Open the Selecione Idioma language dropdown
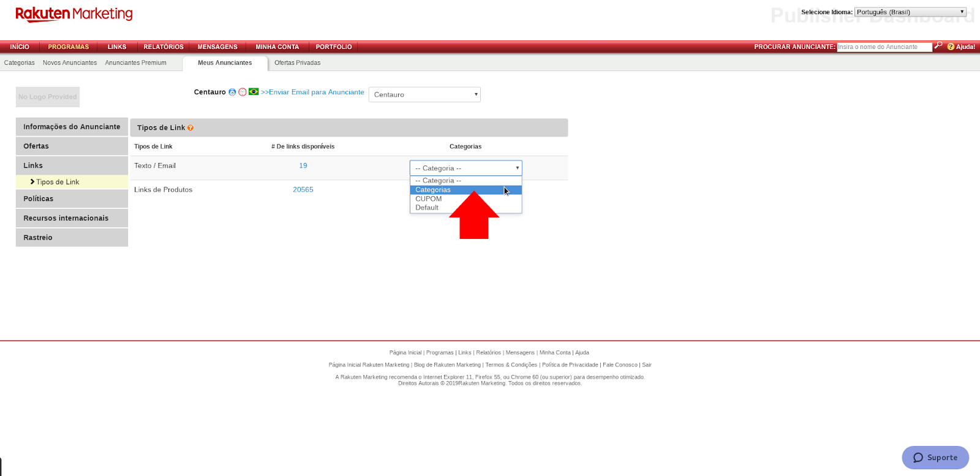This screenshot has width=980, height=476. pyautogui.click(x=910, y=12)
